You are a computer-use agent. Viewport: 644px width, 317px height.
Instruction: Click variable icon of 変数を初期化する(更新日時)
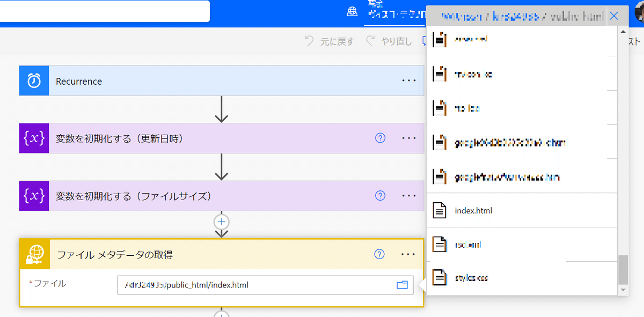pos(34,138)
